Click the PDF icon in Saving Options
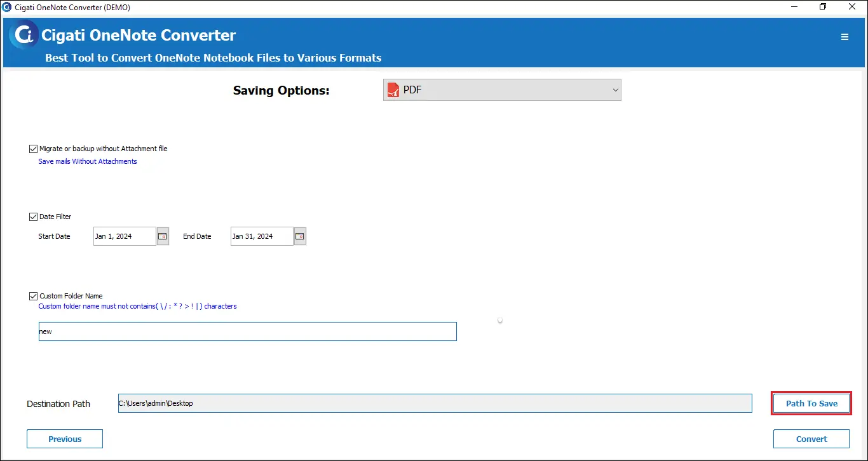The height and width of the screenshot is (461, 868). 393,90
